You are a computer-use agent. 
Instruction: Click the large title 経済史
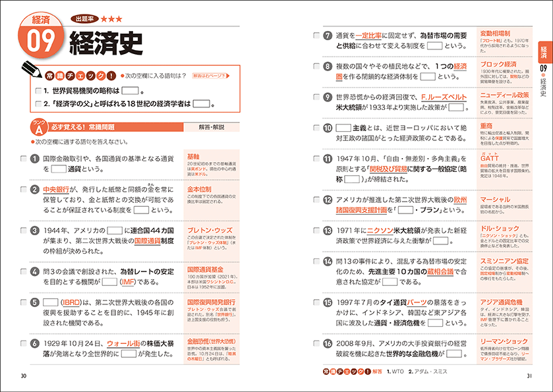click(x=106, y=43)
